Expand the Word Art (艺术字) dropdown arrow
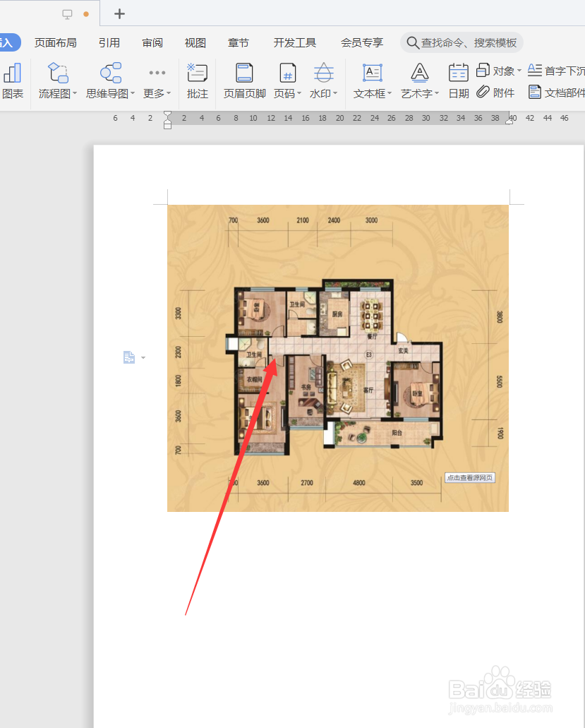Image resolution: width=585 pixels, height=728 pixels. pyautogui.click(x=437, y=93)
